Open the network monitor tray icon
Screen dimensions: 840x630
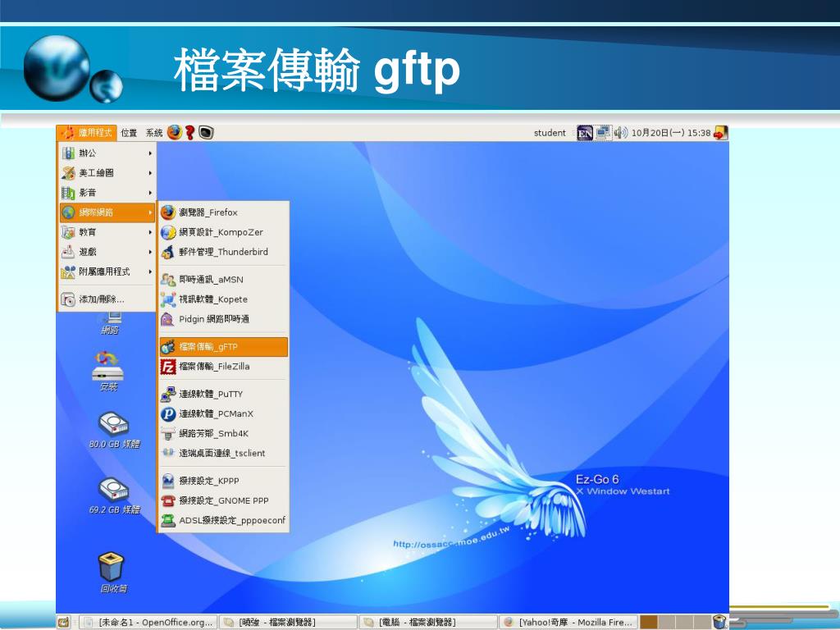coord(603,132)
